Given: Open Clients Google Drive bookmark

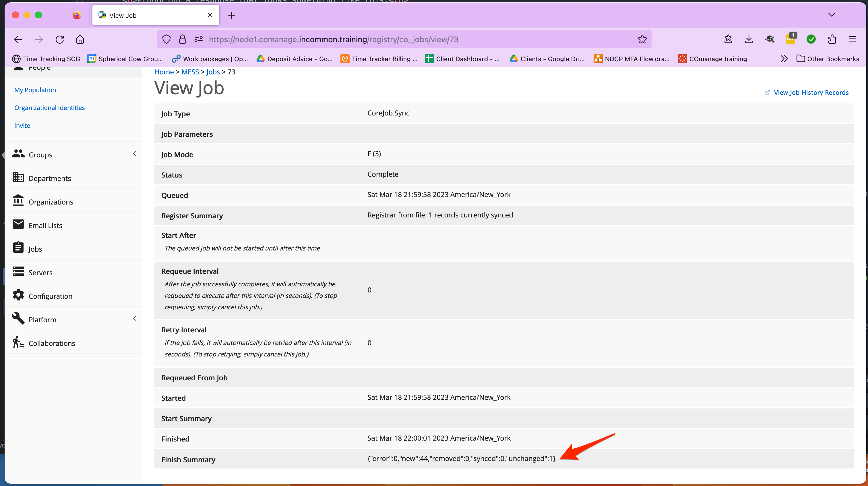Looking at the screenshot, I should tap(547, 59).
